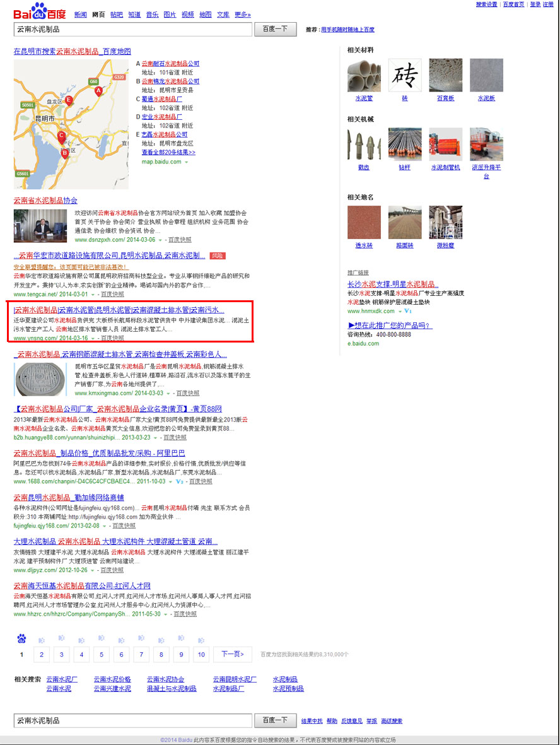
Task: Open 搜索设置 search settings link
Action: click(486, 4)
